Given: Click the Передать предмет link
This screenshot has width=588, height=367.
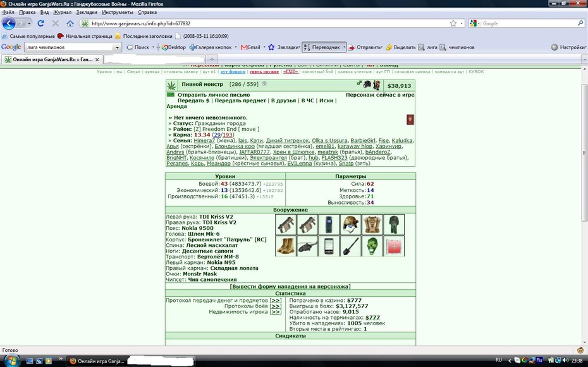Looking at the screenshot, I should click(240, 100).
